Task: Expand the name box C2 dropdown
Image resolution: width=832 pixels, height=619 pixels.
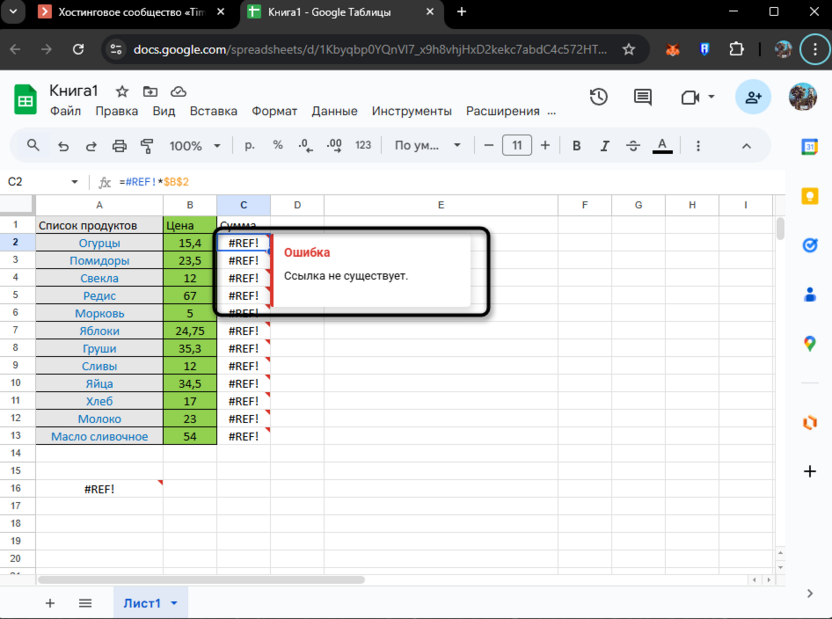Action: pyautogui.click(x=74, y=182)
